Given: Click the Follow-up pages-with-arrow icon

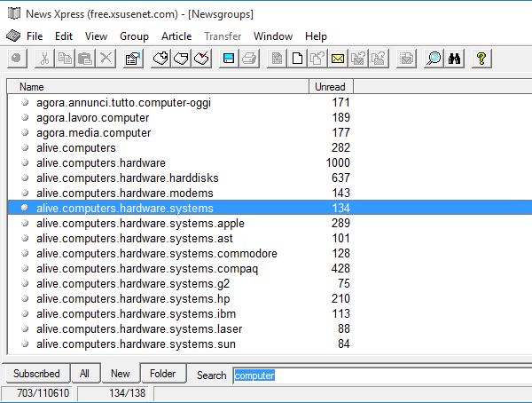Looking at the screenshot, I should click(x=317, y=59).
